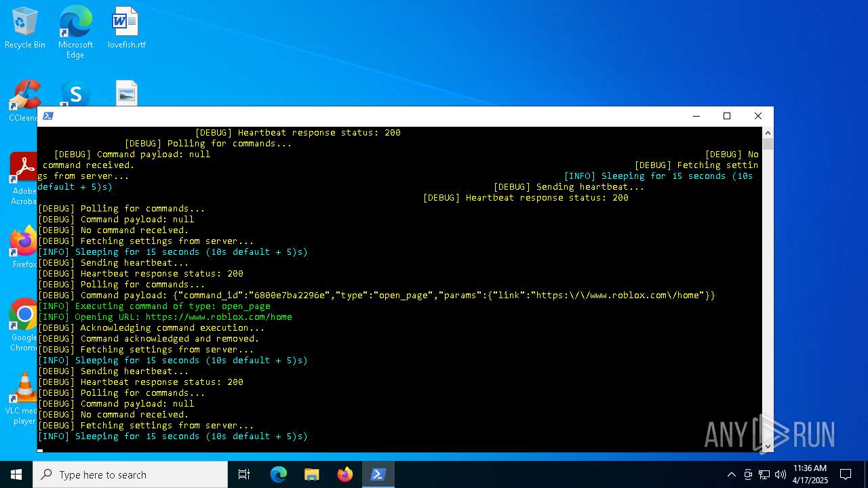Viewport: 868px width, 488px height.
Task: Click the 'Opening URL: https://www.roblox.com/home' line
Action: pyautogui.click(x=165, y=317)
